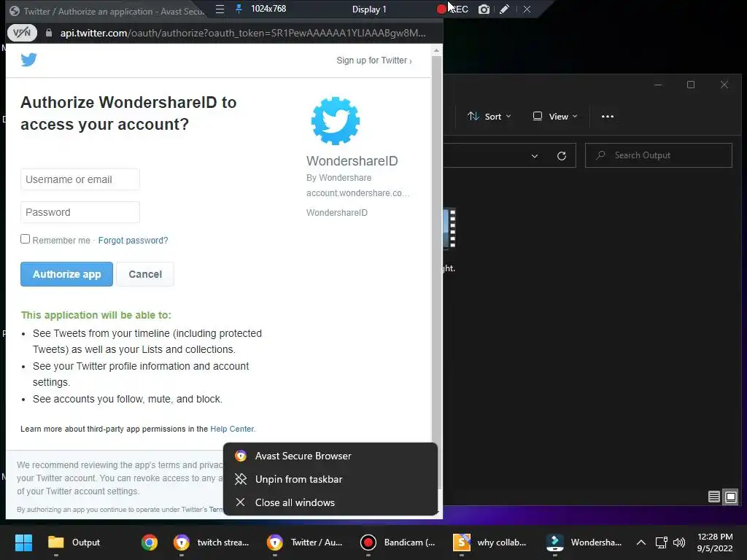Viewport: 747px width, 560px height.
Task: Toggle the Remember me checkbox
Action: point(26,239)
